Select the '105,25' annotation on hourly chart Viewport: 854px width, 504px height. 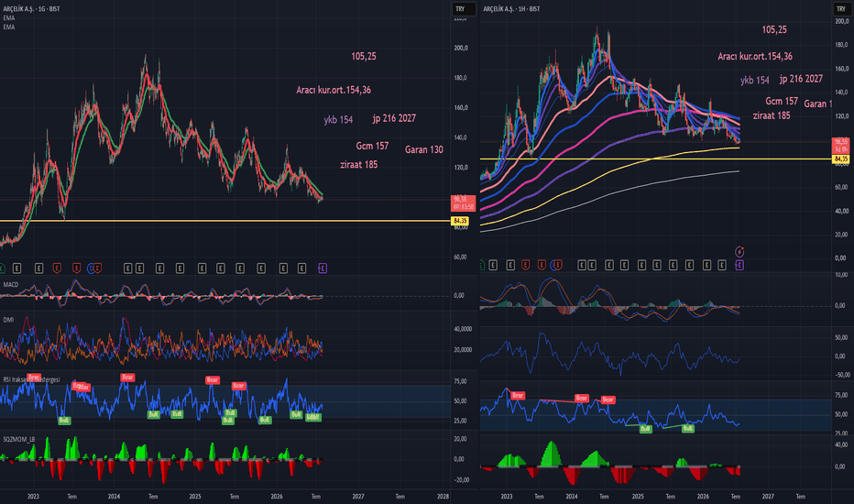(774, 29)
